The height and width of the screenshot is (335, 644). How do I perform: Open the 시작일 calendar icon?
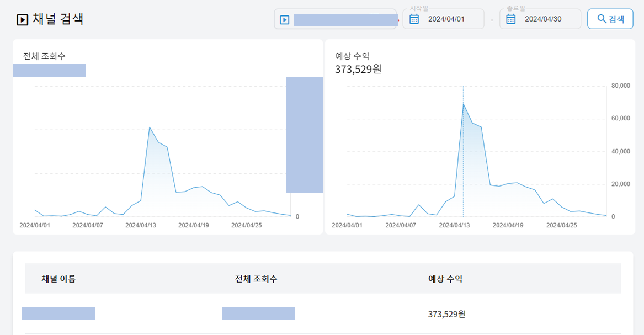tap(414, 19)
